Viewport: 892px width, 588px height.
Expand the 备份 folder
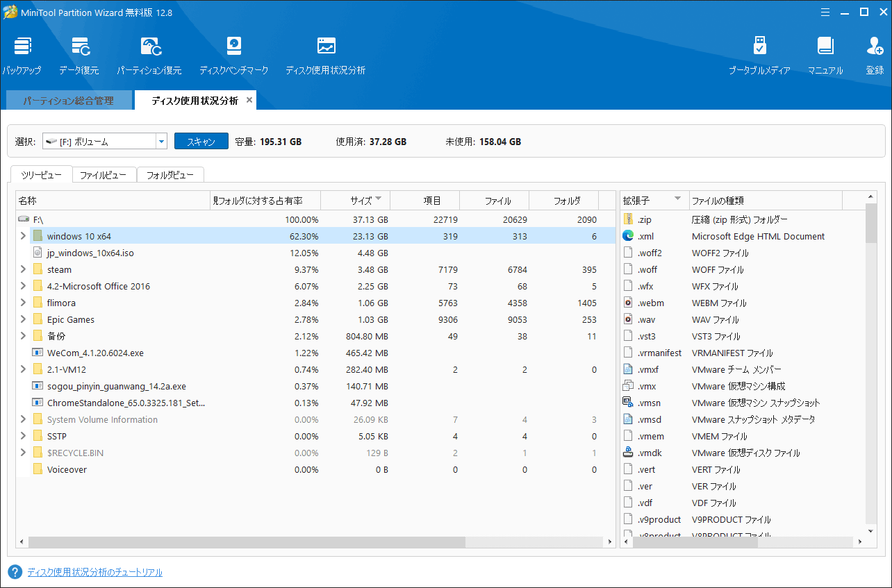(23, 336)
